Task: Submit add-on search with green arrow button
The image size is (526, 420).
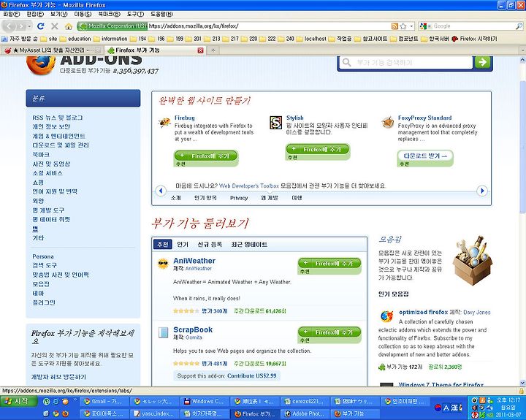Action: tap(482, 62)
